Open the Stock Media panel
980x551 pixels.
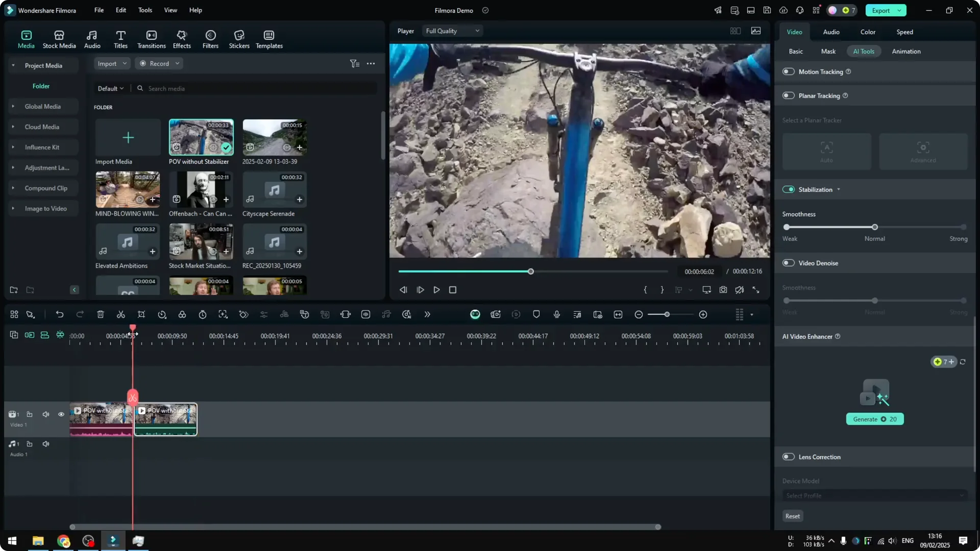pos(59,38)
